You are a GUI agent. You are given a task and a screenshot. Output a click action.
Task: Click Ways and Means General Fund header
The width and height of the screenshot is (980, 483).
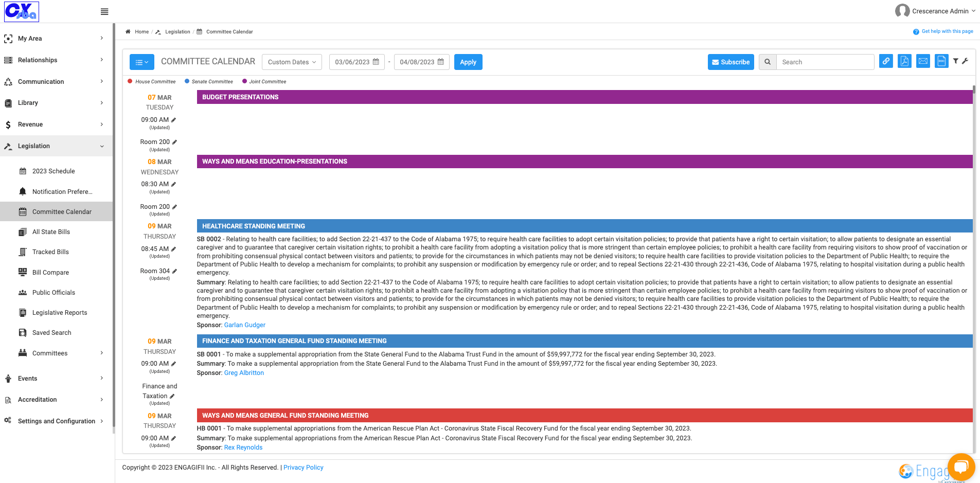coord(584,416)
